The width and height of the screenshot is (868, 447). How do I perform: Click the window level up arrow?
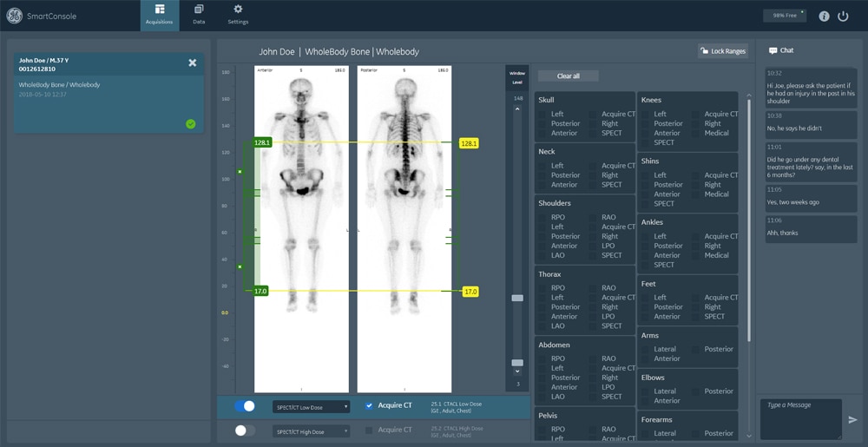(x=517, y=110)
